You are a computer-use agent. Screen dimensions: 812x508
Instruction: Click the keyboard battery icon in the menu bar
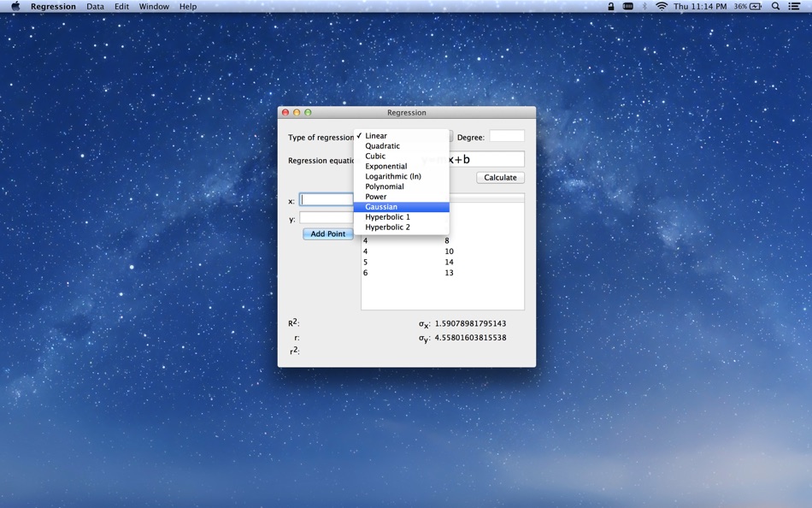click(x=627, y=6)
